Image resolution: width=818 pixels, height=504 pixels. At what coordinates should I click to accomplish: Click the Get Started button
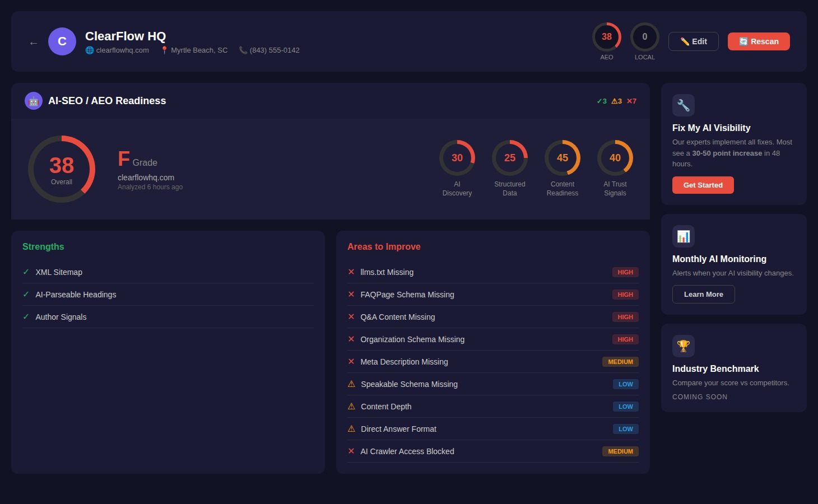pyautogui.click(x=703, y=185)
